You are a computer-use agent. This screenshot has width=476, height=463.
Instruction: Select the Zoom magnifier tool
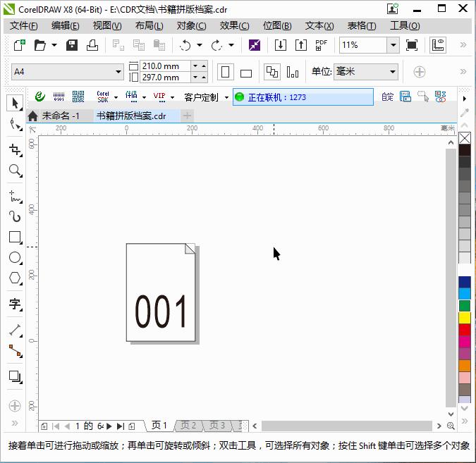16,171
